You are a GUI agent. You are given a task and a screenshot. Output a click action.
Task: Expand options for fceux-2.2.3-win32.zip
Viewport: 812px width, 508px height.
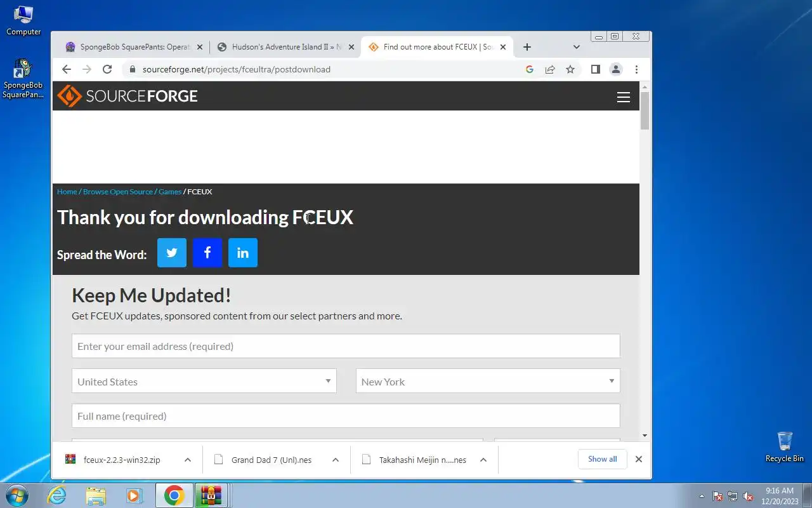[188, 460]
